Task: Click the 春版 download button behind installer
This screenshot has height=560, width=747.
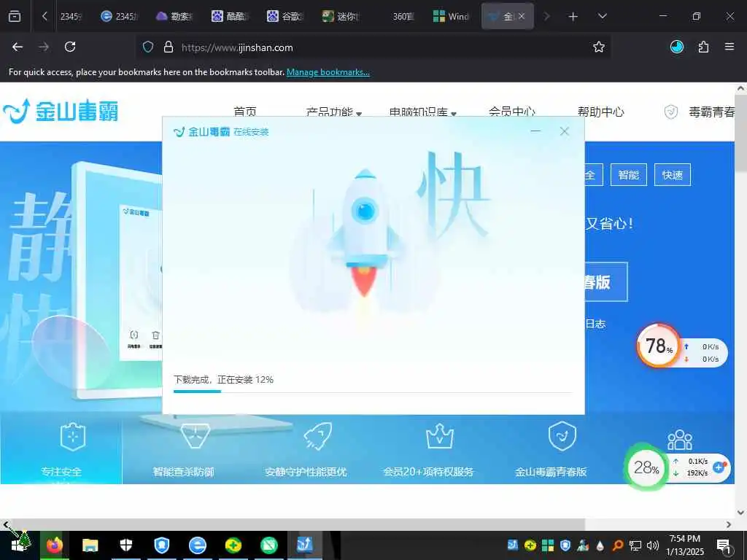Action: click(606, 282)
